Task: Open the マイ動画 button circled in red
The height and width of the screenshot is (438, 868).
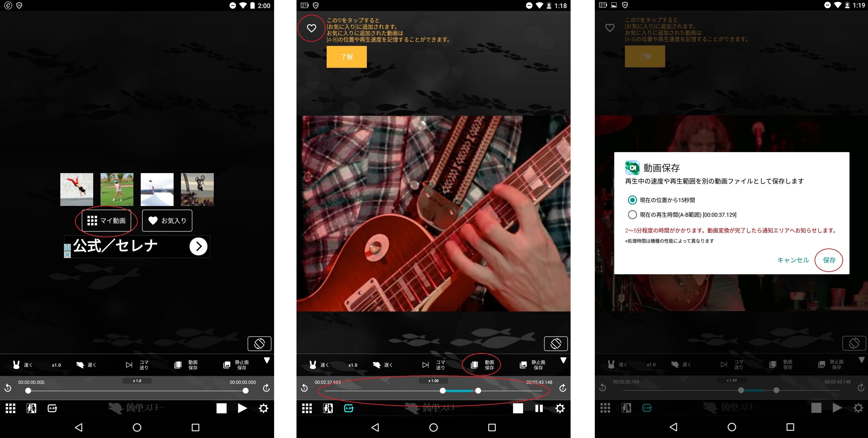Action: (x=106, y=221)
